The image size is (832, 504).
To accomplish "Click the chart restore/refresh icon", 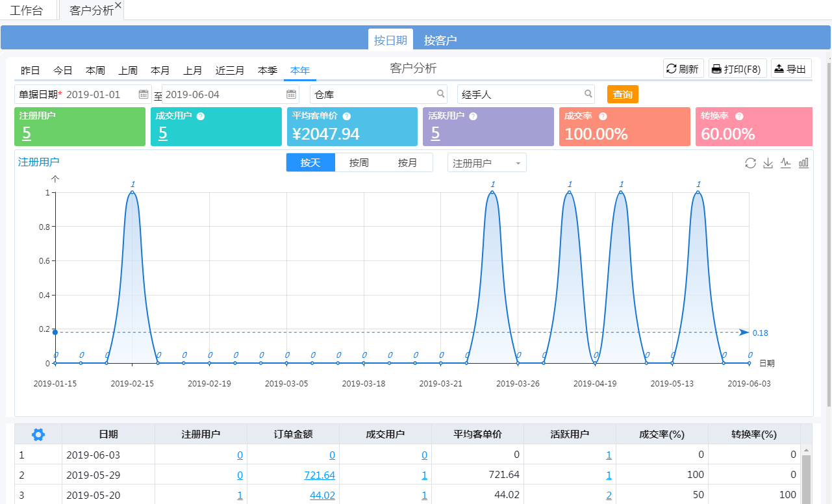I will click(x=751, y=163).
